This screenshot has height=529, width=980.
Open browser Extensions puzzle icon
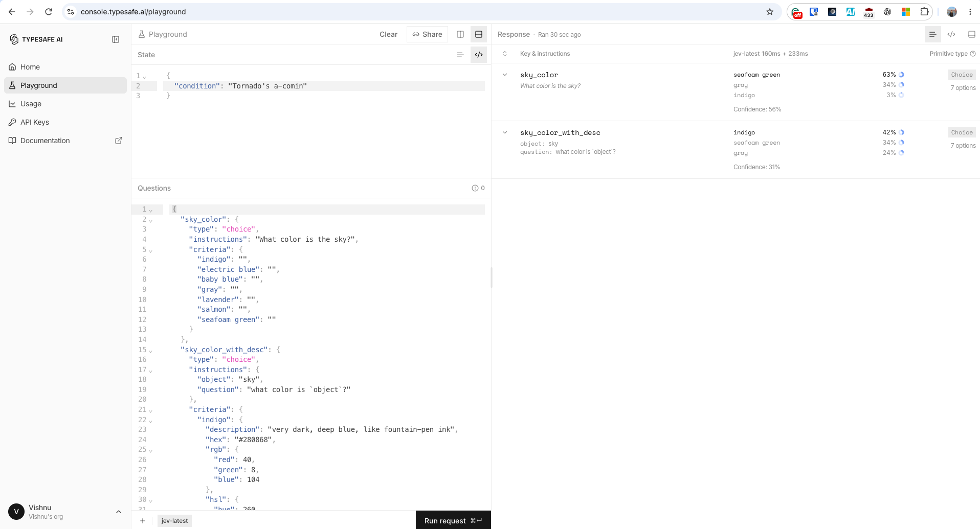pyautogui.click(x=924, y=12)
